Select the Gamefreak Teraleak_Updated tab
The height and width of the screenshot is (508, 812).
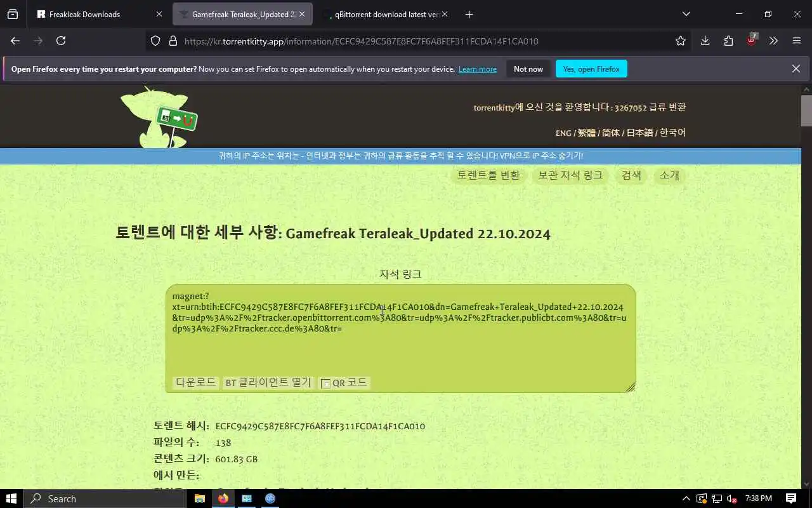(243, 14)
